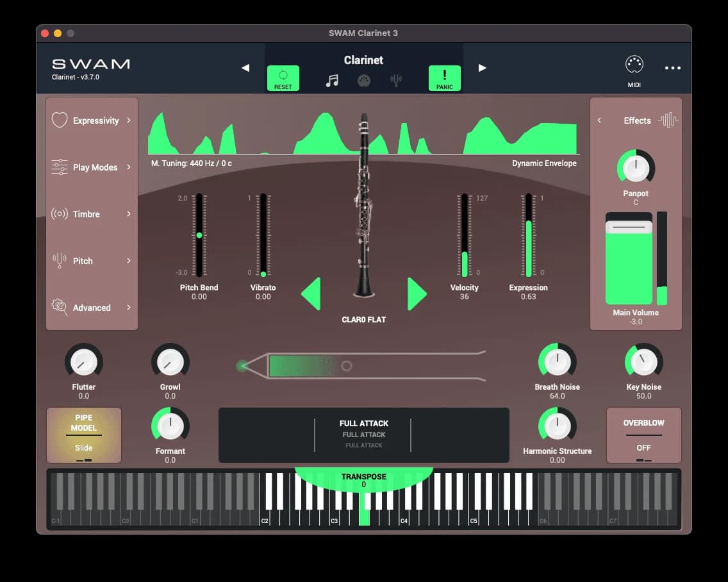
Task: Open MIDI settings via the MIDI connector icon
Action: [634, 65]
